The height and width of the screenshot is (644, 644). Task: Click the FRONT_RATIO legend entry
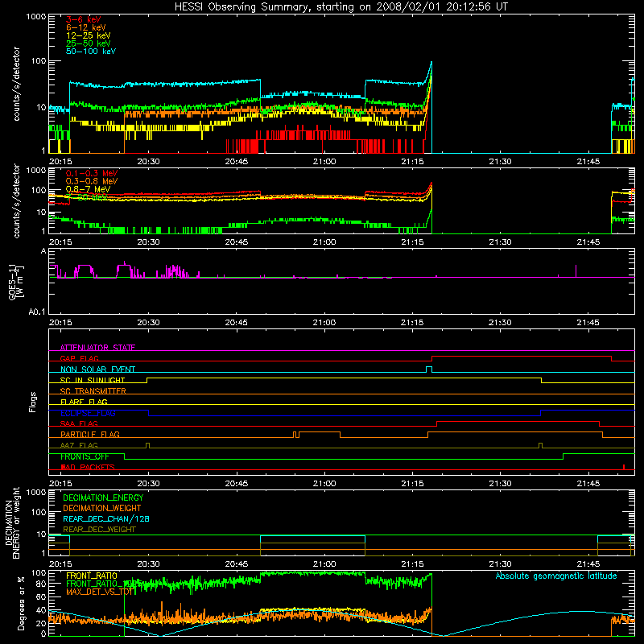92,576
